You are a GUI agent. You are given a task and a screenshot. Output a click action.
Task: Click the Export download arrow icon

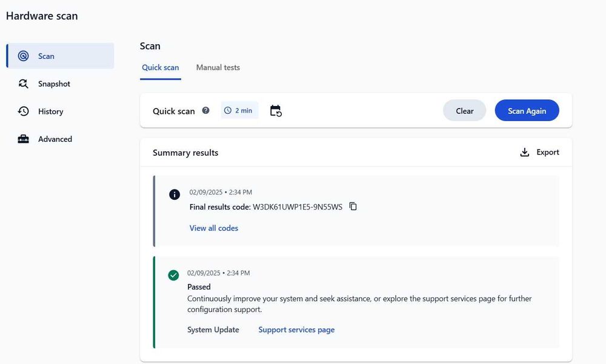point(525,153)
